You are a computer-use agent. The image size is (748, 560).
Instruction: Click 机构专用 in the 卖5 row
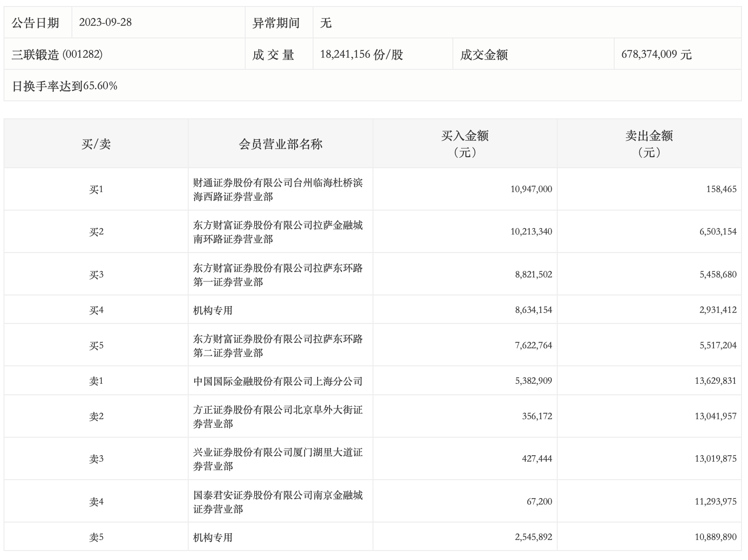[213, 537]
